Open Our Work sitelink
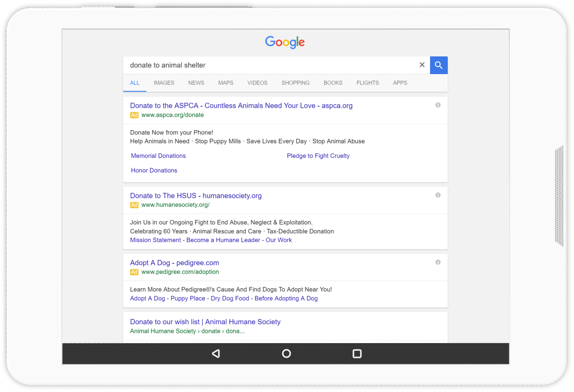 coord(279,240)
